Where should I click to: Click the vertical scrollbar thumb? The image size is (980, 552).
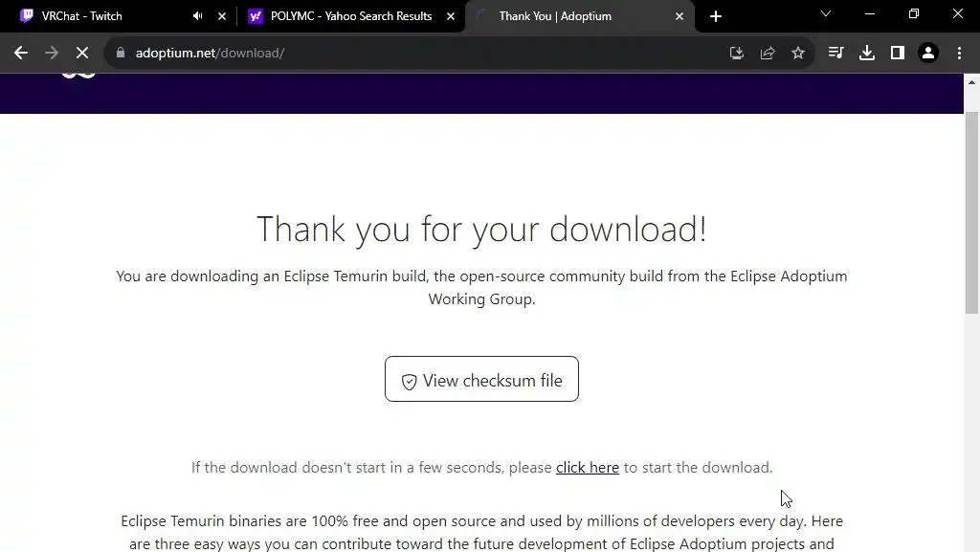(x=972, y=212)
